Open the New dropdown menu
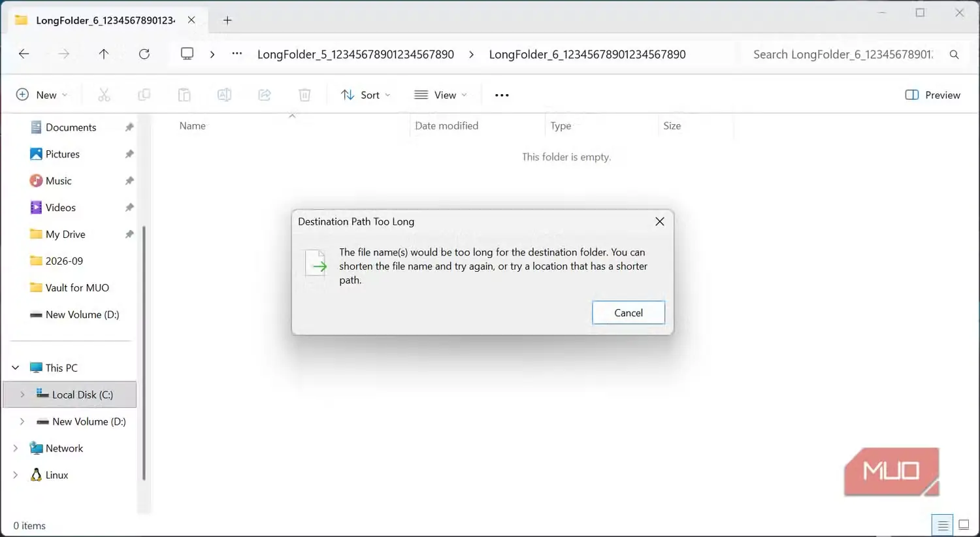Viewport: 980px width, 537px height. tap(42, 95)
